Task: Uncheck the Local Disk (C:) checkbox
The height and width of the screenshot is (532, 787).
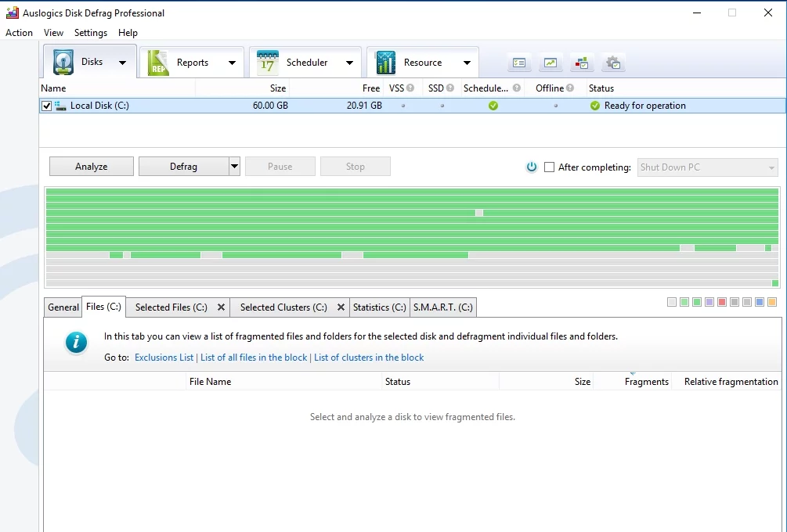Action: pyautogui.click(x=47, y=106)
